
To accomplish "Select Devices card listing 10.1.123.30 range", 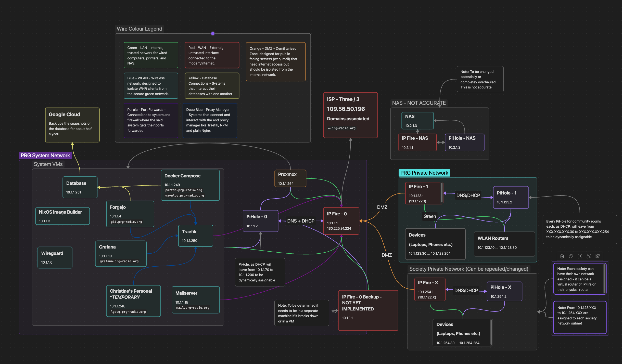I will 435,244.
